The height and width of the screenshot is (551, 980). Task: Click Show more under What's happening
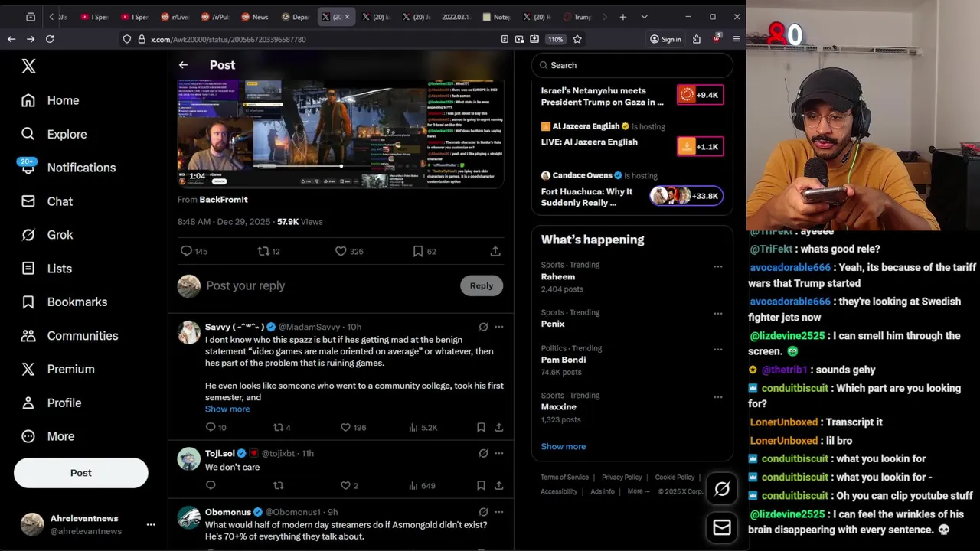563,447
